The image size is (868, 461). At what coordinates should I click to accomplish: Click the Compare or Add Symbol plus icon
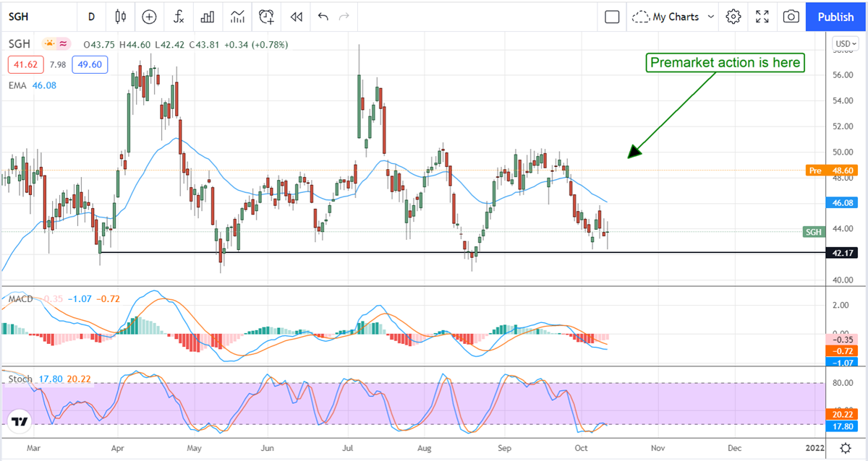coord(149,16)
